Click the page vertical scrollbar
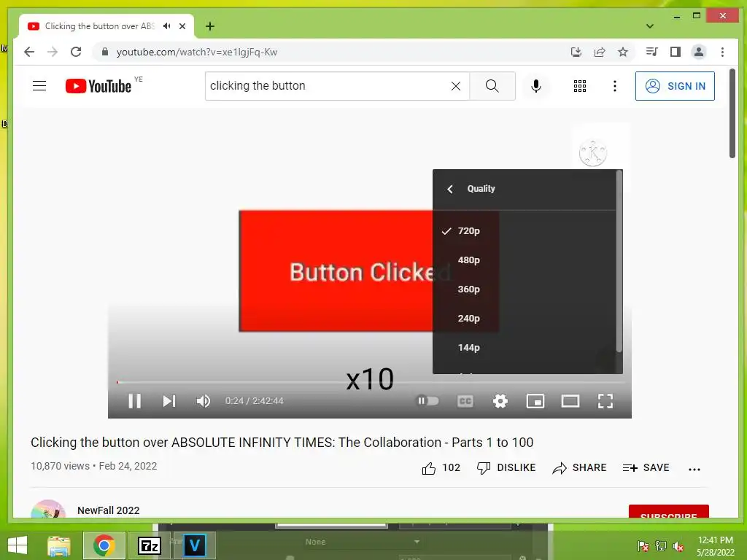Screen dimensions: 747x560 click(732, 113)
